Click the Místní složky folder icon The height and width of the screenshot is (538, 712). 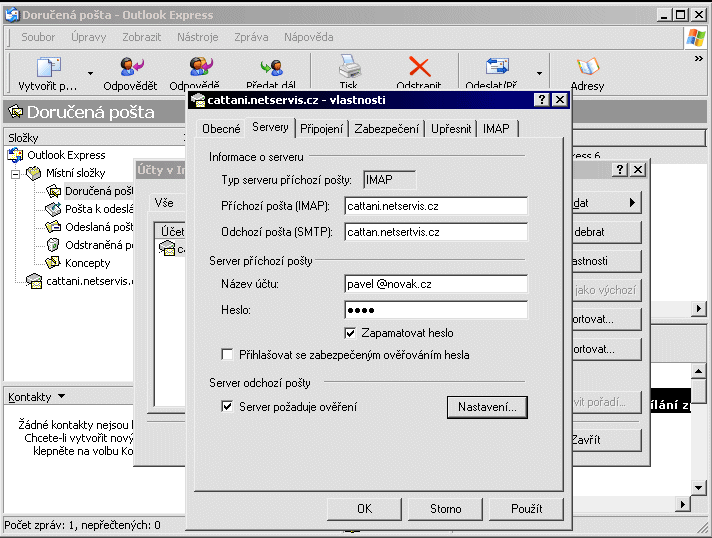click(x=34, y=173)
